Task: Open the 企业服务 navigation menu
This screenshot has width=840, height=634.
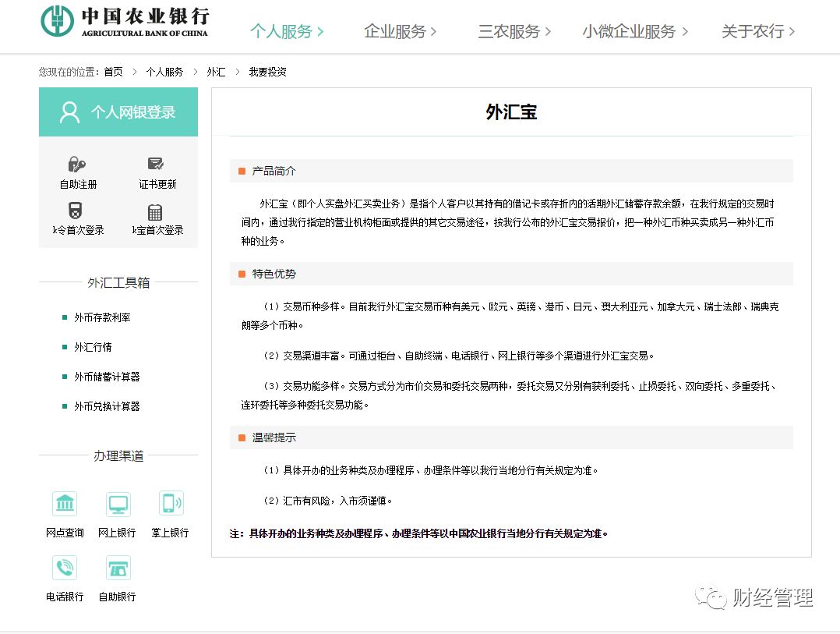Action: pyautogui.click(x=401, y=32)
